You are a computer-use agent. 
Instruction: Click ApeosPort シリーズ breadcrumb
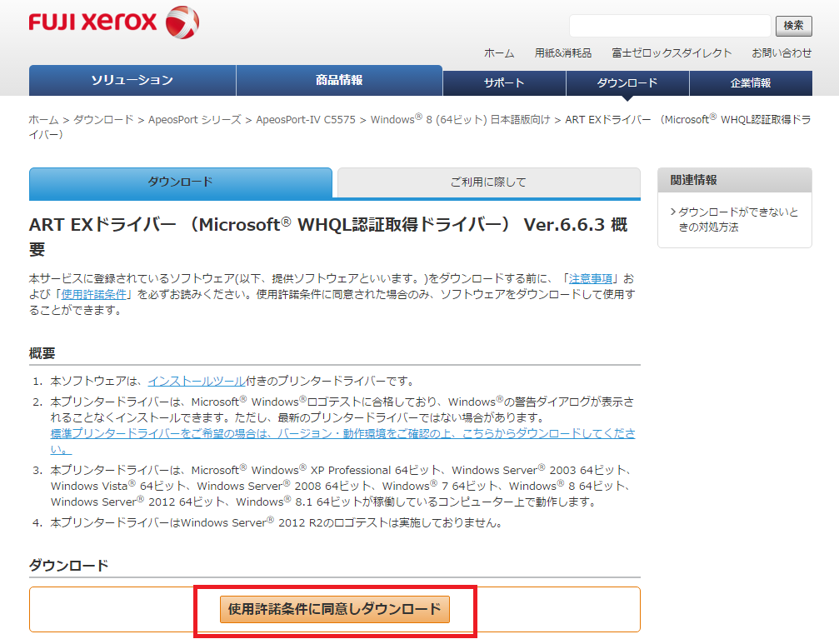(x=194, y=120)
